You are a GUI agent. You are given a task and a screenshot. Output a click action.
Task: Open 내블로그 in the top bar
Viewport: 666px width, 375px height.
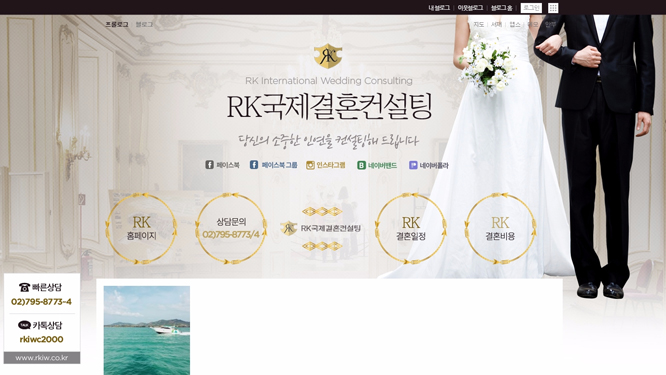(439, 8)
